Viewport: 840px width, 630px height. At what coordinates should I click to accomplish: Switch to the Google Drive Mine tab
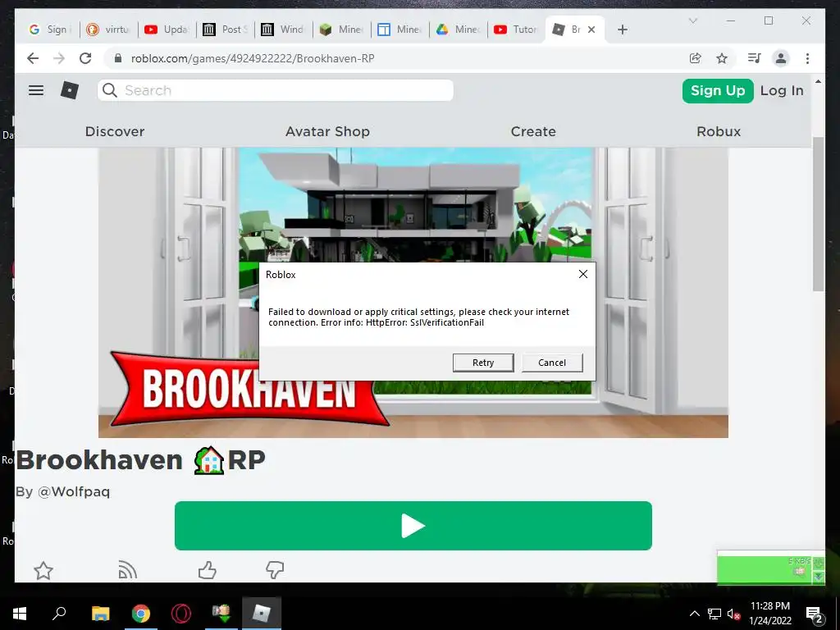(458, 30)
